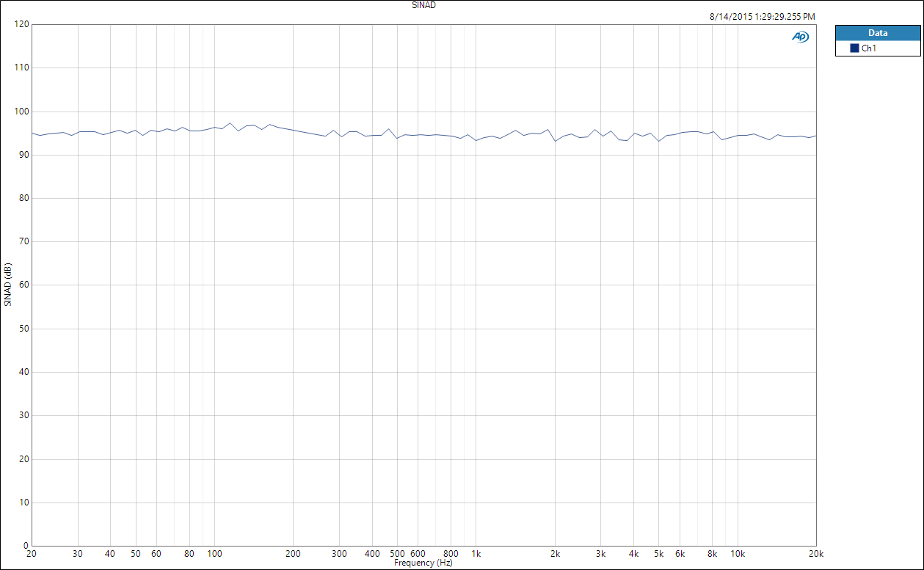This screenshot has width=924, height=570.
Task: Click the 90 tick label on Y axis
Action: tap(24, 155)
